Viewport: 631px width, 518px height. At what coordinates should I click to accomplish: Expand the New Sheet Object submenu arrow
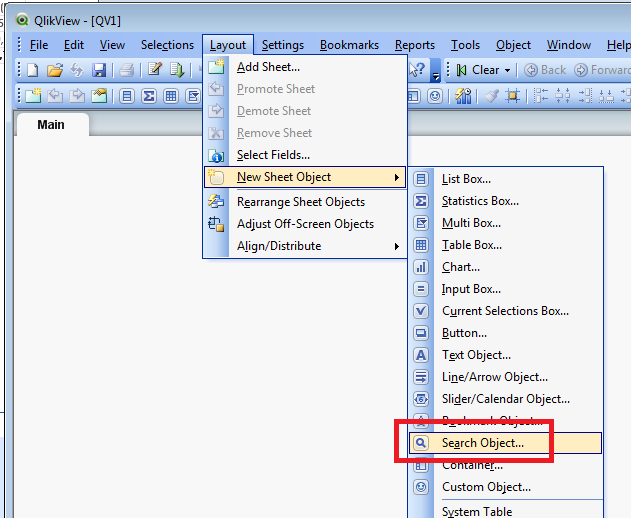[397, 177]
